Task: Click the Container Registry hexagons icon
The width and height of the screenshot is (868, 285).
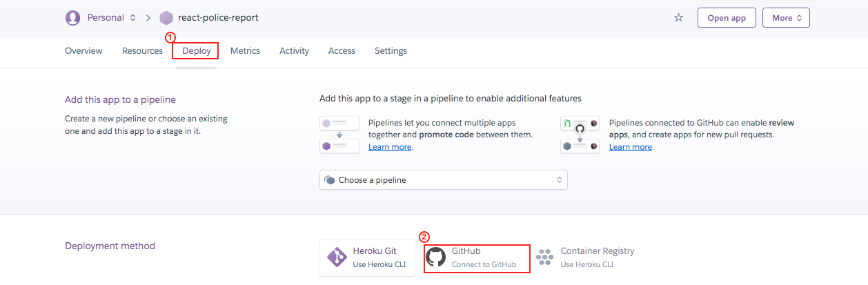Action: [545, 257]
